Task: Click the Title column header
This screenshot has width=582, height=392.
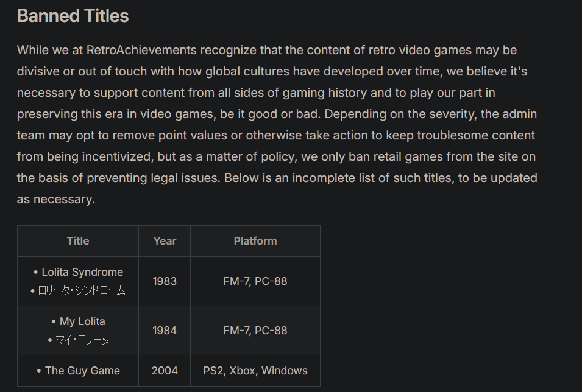Action: [78, 241]
